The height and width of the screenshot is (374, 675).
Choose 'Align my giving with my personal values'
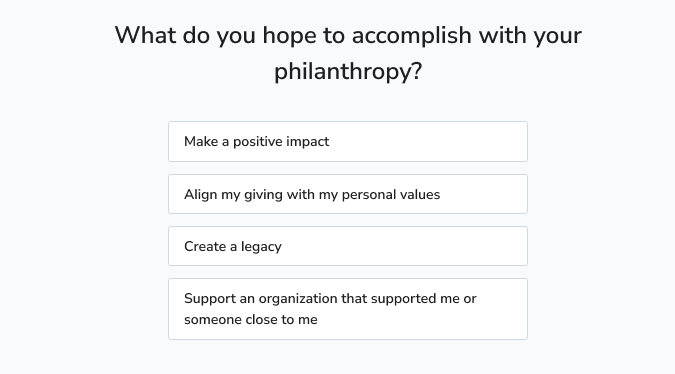tap(348, 194)
